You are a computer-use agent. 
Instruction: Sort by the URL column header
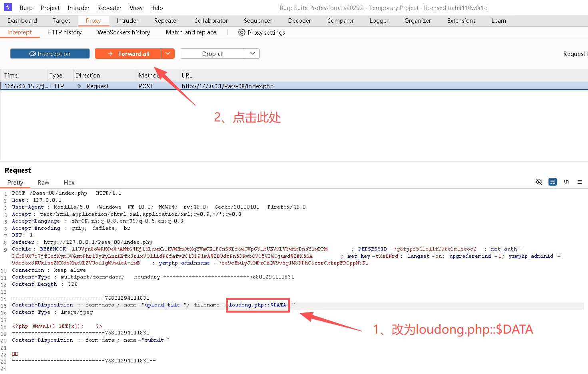point(383,75)
